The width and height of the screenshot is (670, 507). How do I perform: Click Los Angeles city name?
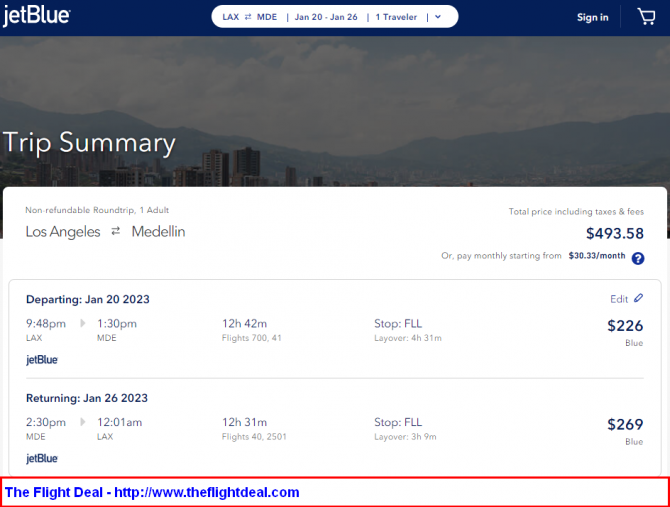pos(63,232)
